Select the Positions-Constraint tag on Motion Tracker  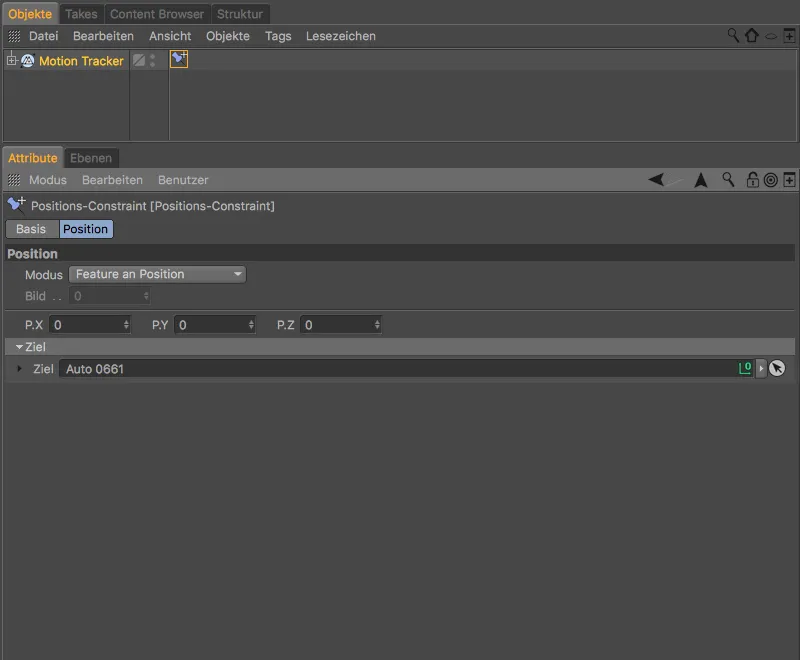pyautogui.click(x=179, y=59)
